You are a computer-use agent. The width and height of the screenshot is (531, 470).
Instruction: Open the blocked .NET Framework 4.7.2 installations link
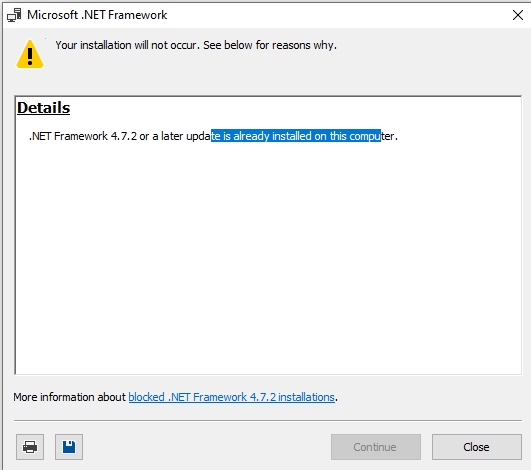coord(232,397)
